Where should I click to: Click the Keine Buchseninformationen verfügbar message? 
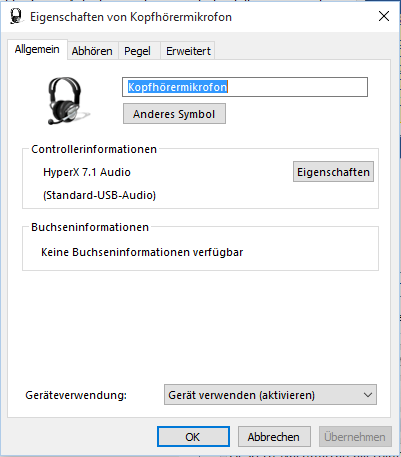142,252
